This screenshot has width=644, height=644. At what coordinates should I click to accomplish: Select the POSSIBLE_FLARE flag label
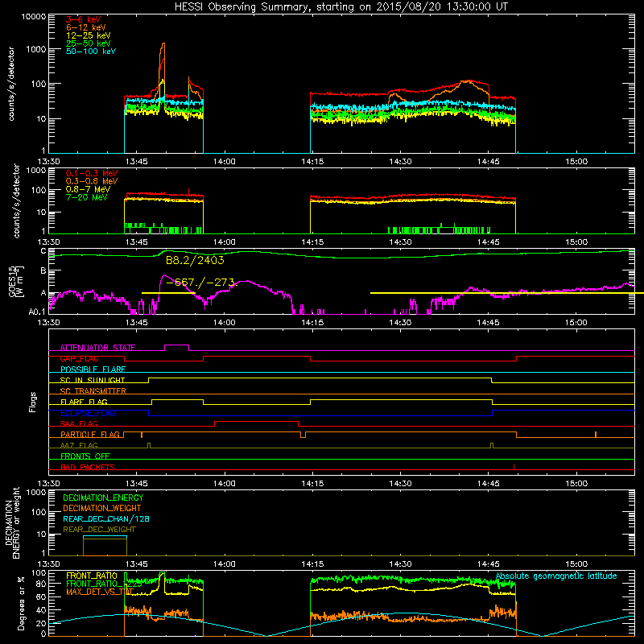coord(93,369)
